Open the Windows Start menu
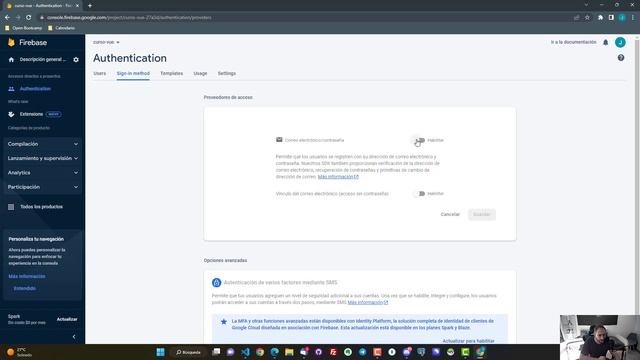This screenshot has width=640, height=360. (160, 352)
